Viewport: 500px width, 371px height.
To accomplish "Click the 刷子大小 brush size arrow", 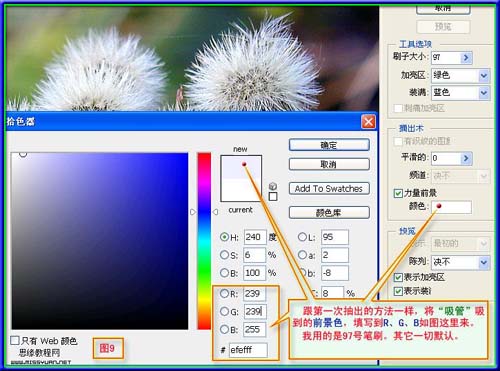I will coord(466,58).
